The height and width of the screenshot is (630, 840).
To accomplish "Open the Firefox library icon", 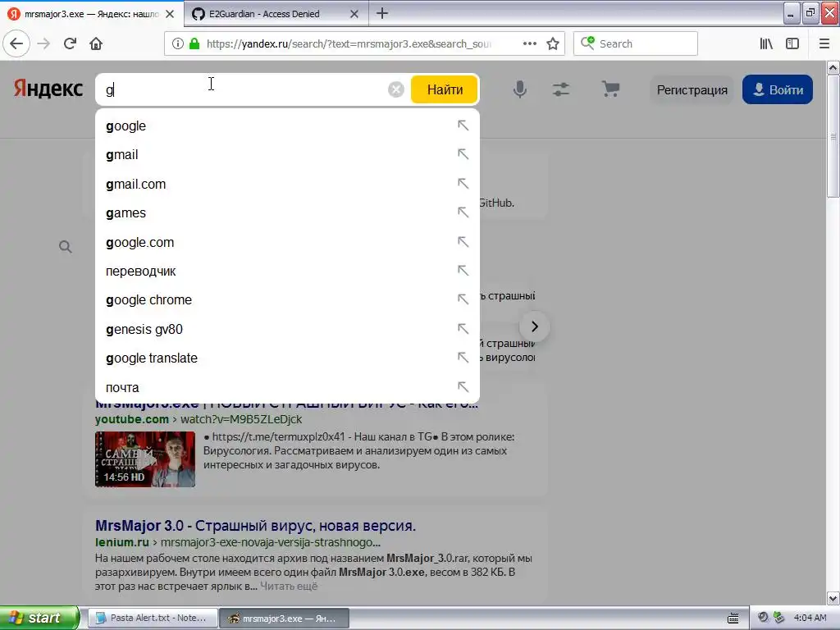I will pyautogui.click(x=766, y=44).
